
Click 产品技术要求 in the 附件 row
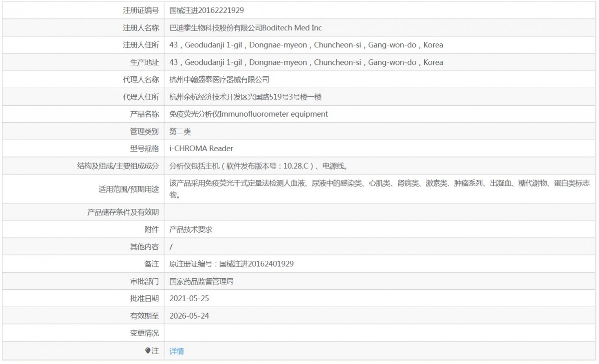click(x=191, y=229)
